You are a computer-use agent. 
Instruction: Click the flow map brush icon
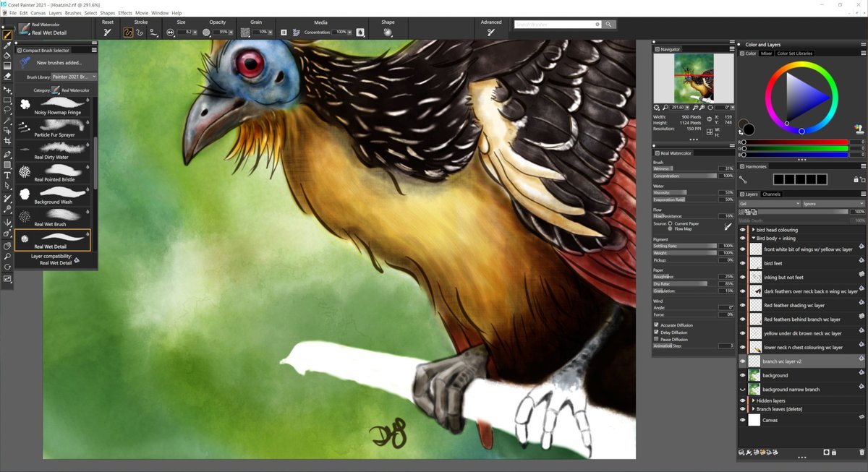728,226
